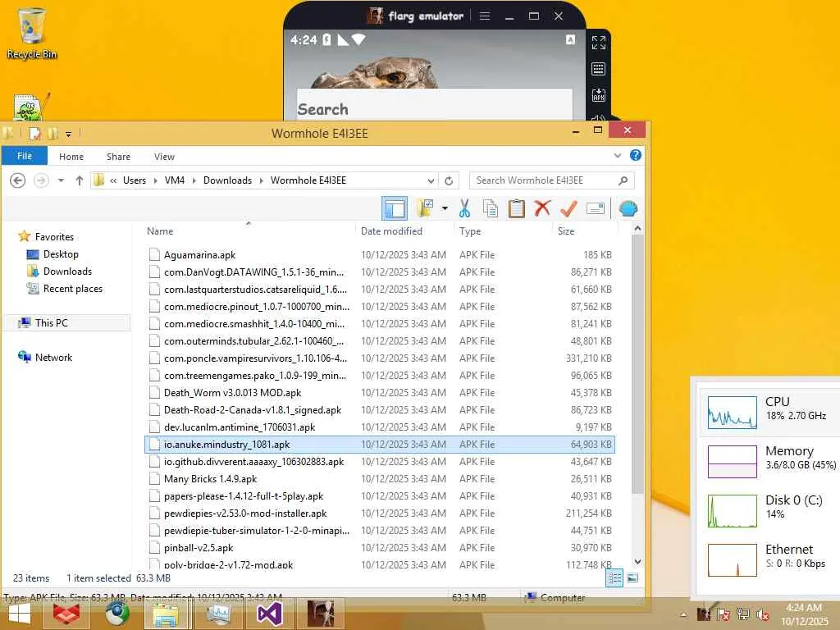Image resolution: width=840 pixels, height=630 pixels.
Task: Click the Quick Access New Folder icon
Action: [x=53, y=134]
